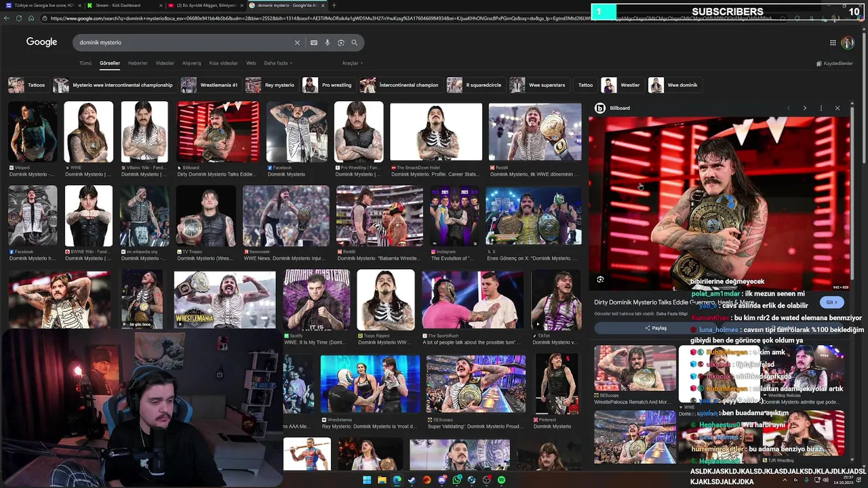The image size is (868, 488).
Task: Select the R squaredcircle chip
Action: click(475, 85)
